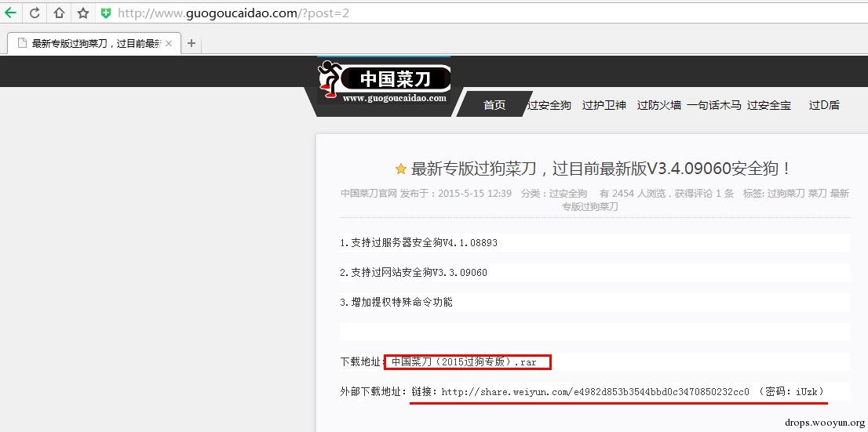
Task: Open the article title 最新专版过狗菜刀 heading
Action: coord(601,169)
